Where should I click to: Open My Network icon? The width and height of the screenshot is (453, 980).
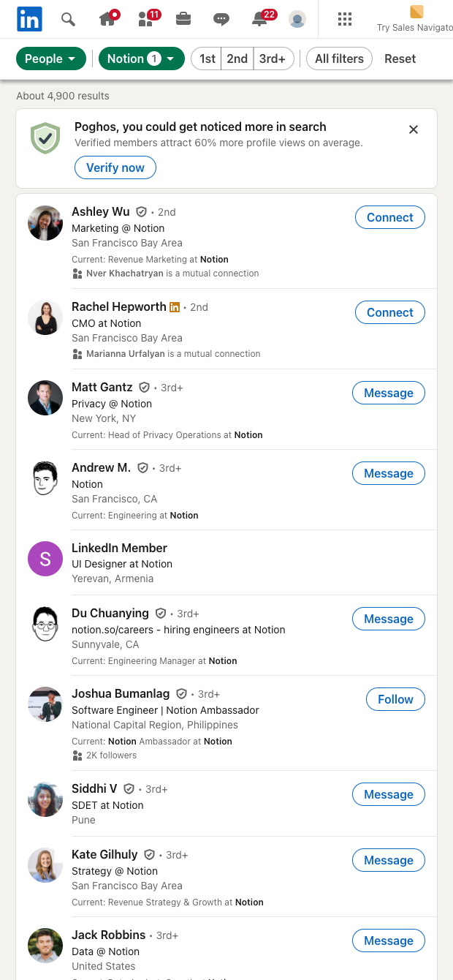click(146, 19)
